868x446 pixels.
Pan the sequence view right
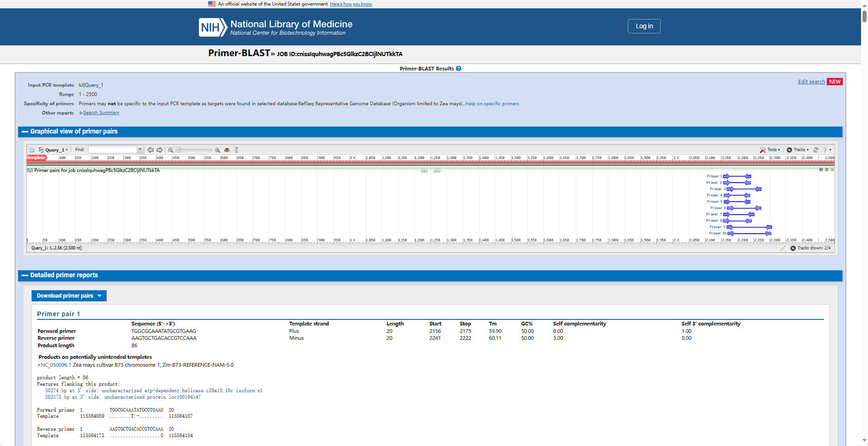click(x=160, y=150)
